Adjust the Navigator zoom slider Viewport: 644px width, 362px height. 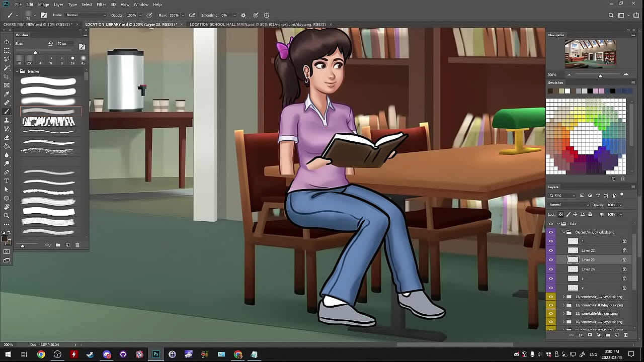pyautogui.click(x=600, y=75)
